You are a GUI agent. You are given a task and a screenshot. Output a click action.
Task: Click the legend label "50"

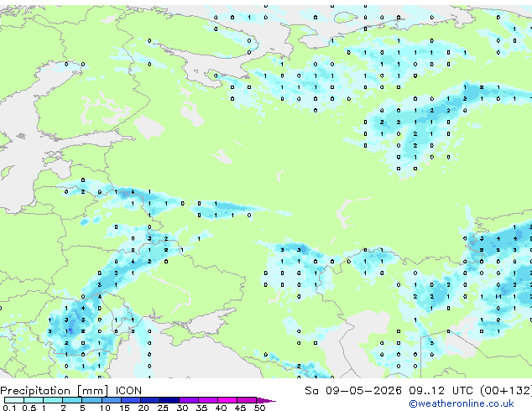[259, 408]
